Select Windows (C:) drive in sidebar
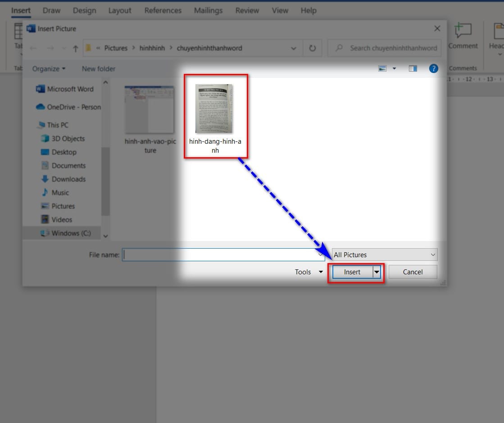The image size is (504, 423). [66, 233]
